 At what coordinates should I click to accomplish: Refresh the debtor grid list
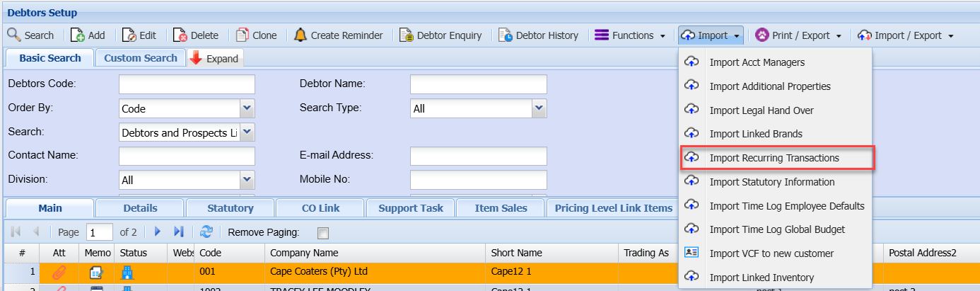(206, 232)
